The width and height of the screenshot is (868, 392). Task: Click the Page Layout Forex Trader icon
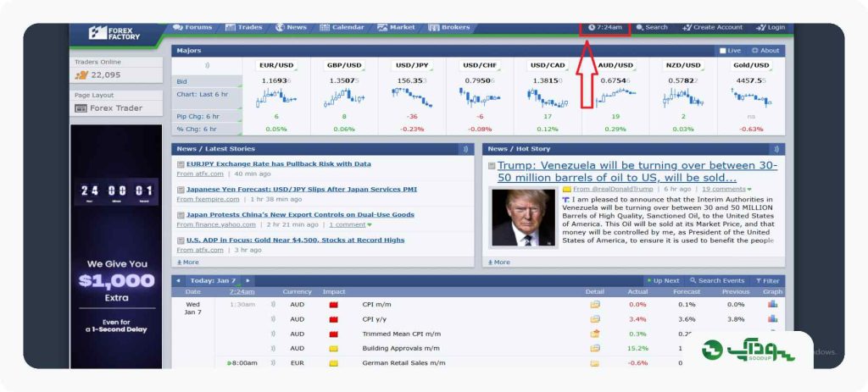pyautogui.click(x=81, y=108)
